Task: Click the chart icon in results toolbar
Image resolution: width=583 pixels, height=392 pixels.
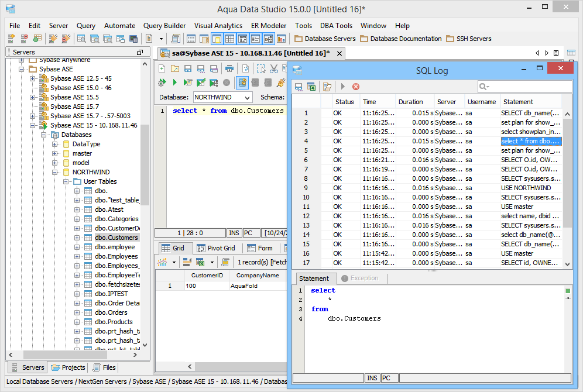Action: [163, 262]
